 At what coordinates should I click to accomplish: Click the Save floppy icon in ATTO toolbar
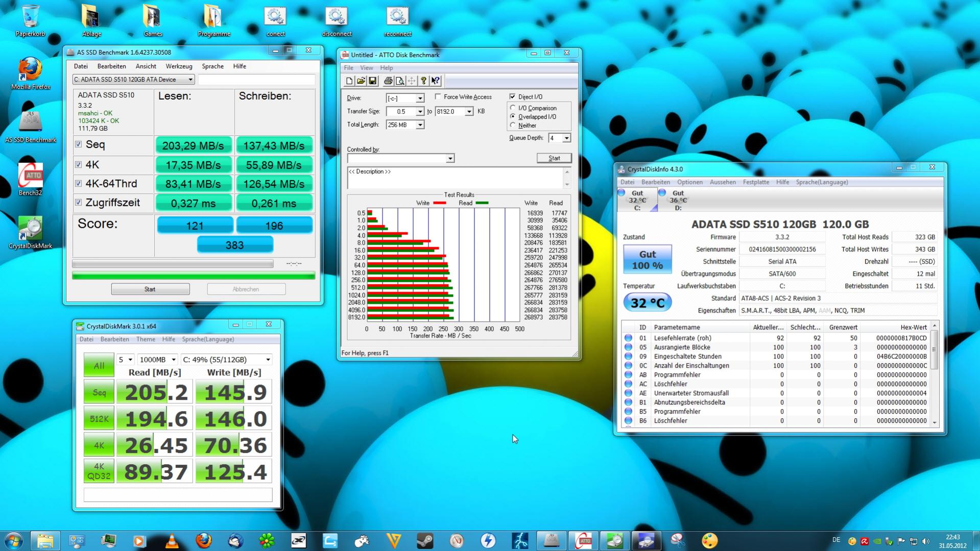coord(372,81)
